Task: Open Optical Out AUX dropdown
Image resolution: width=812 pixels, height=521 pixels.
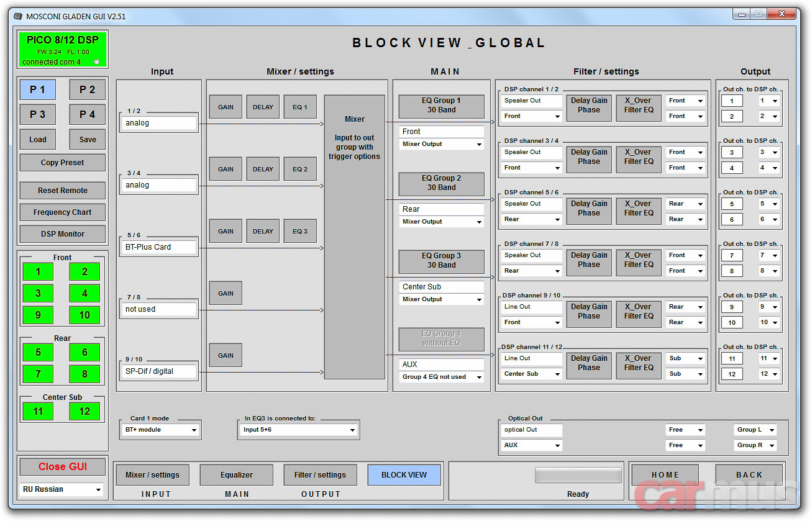Action: 532,445
